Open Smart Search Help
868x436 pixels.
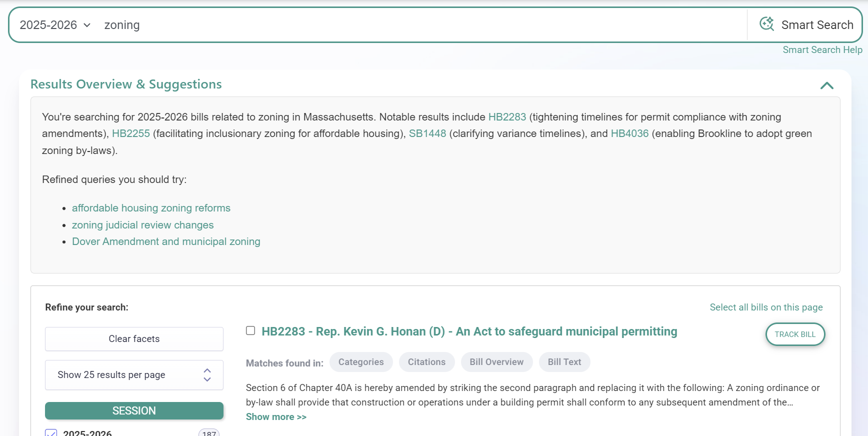(x=822, y=49)
